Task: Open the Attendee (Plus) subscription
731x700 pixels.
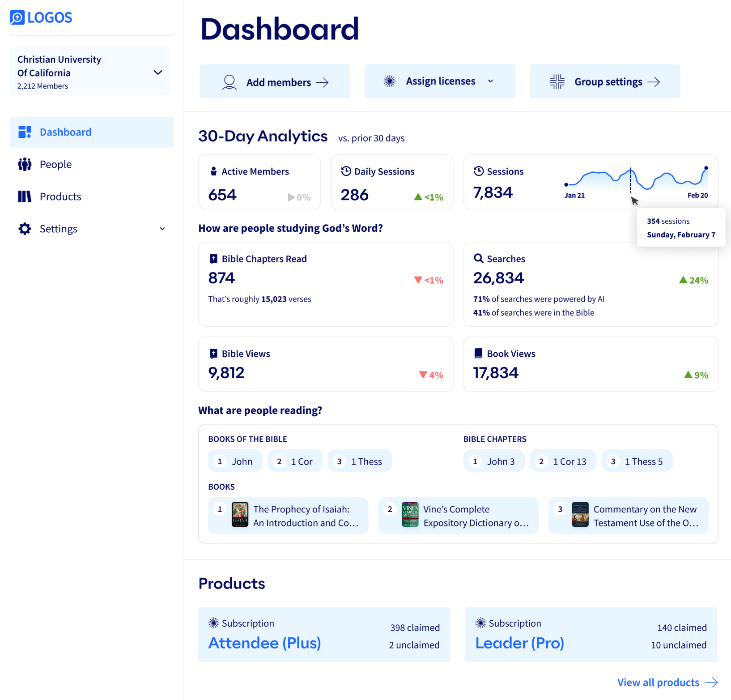Action: pos(324,635)
